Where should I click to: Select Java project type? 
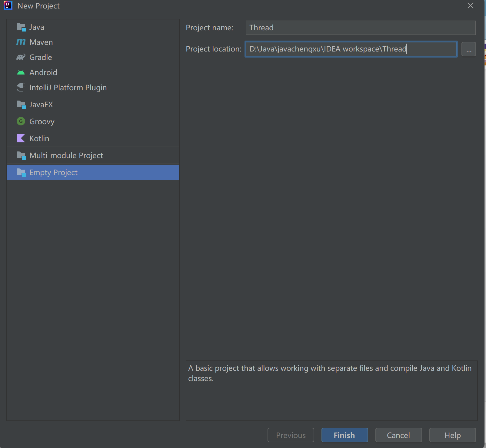pyautogui.click(x=93, y=27)
